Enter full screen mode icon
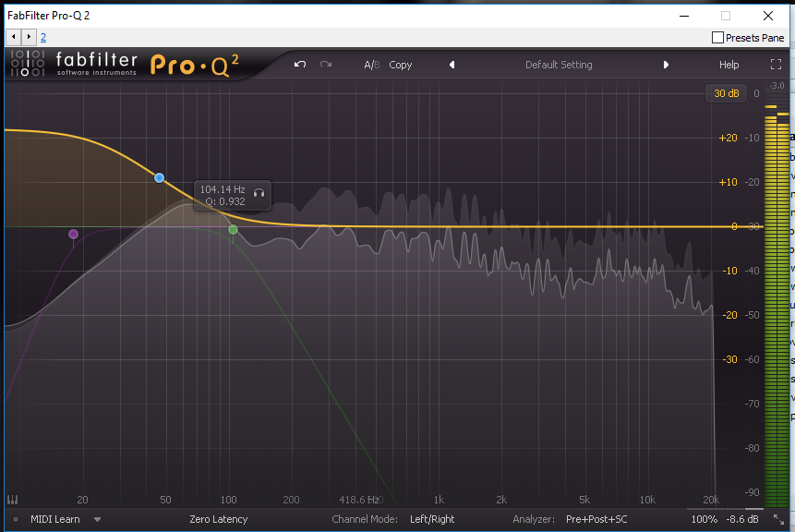Image resolution: width=795 pixels, height=532 pixels. (x=776, y=65)
